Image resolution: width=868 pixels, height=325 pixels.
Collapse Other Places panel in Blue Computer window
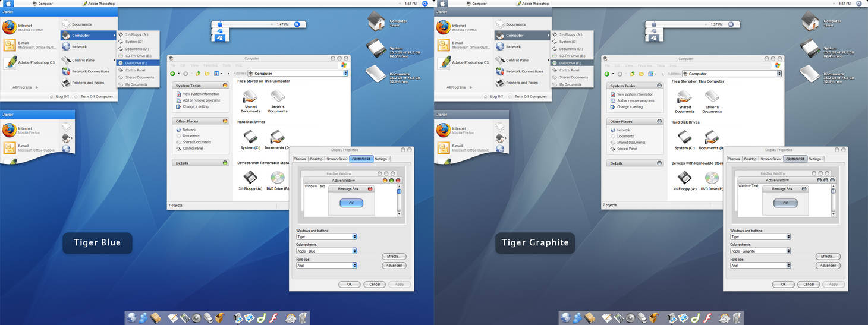coord(225,121)
